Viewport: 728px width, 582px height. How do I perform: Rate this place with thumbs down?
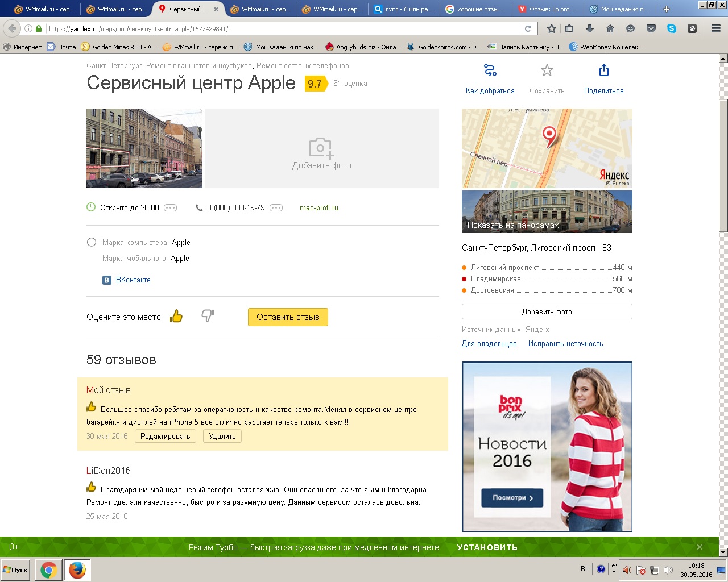pos(208,316)
